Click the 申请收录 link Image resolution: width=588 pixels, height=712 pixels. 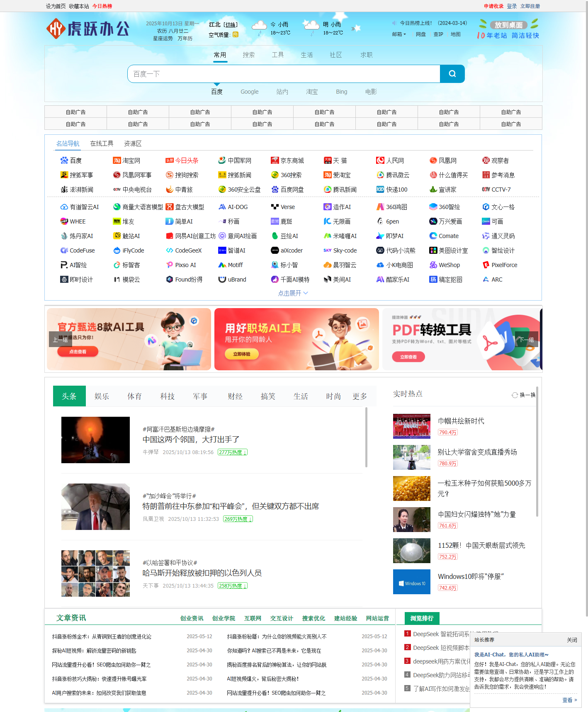coord(493,6)
